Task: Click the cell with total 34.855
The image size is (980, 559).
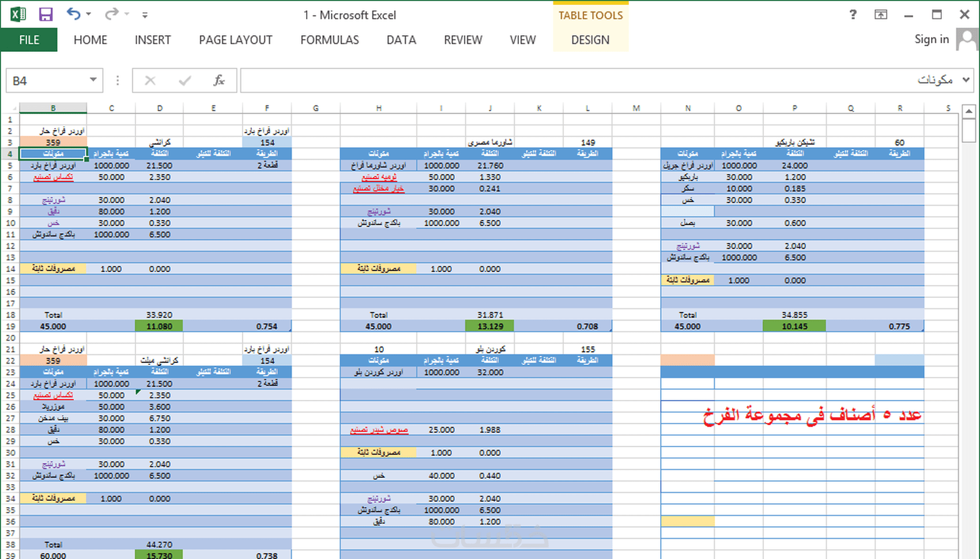Action: [794, 315]
